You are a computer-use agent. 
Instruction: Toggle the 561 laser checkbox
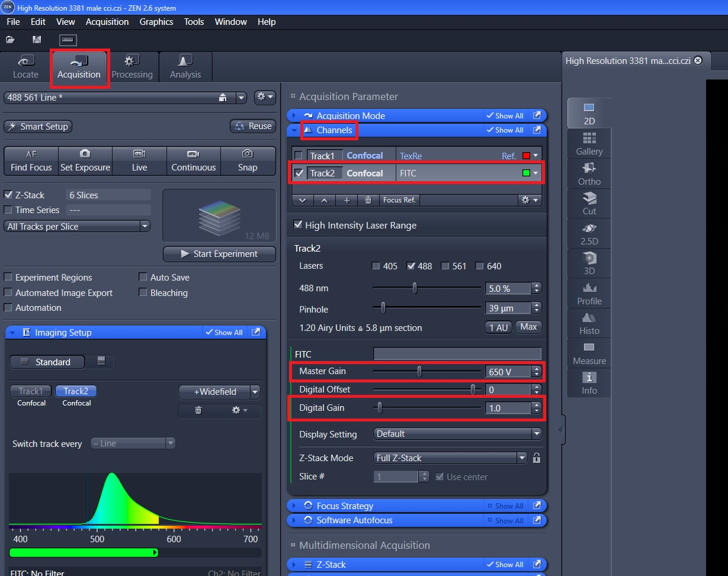[x=446, y=266]
